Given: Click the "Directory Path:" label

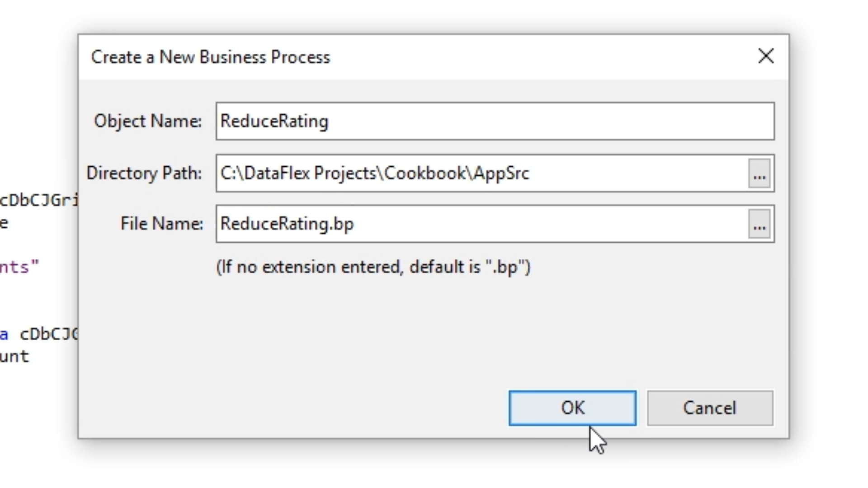Looking at the screenshot, I should (x=144, y=173).
